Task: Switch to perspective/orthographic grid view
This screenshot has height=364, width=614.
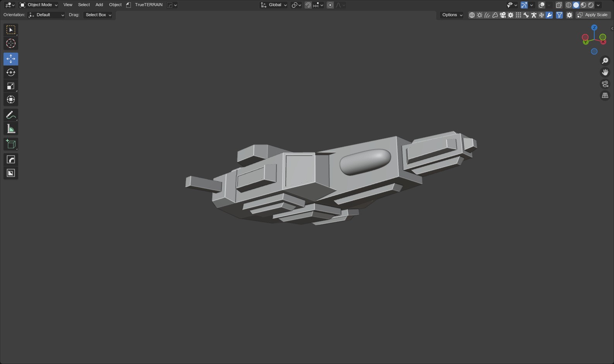Action: pos(605,96)
